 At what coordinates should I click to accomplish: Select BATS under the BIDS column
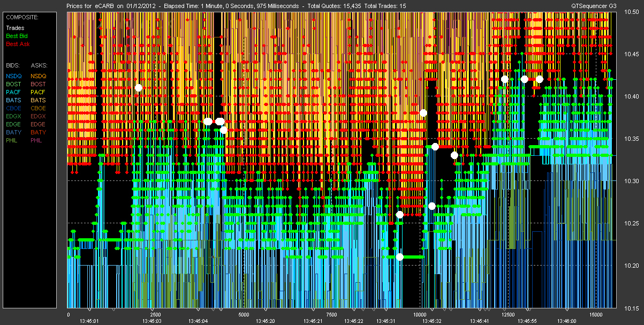click(x=13, y=100)
